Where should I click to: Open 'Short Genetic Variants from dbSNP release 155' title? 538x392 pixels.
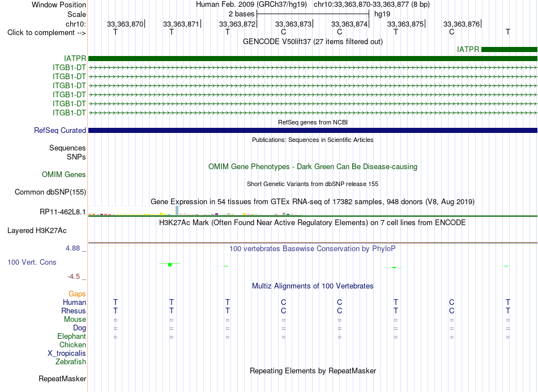(x=313, y=184)
